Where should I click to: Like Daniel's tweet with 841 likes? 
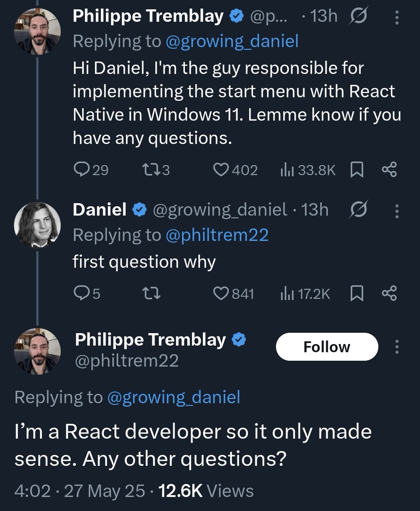click(x=233, y=293)
